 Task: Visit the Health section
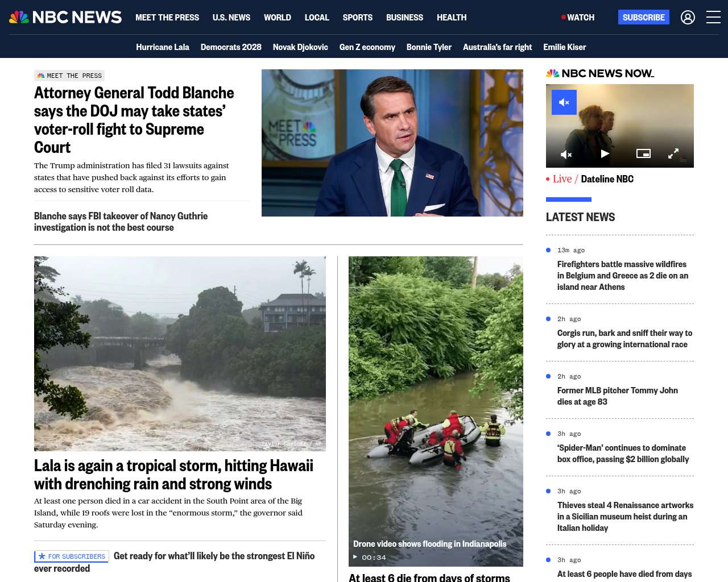452,18
